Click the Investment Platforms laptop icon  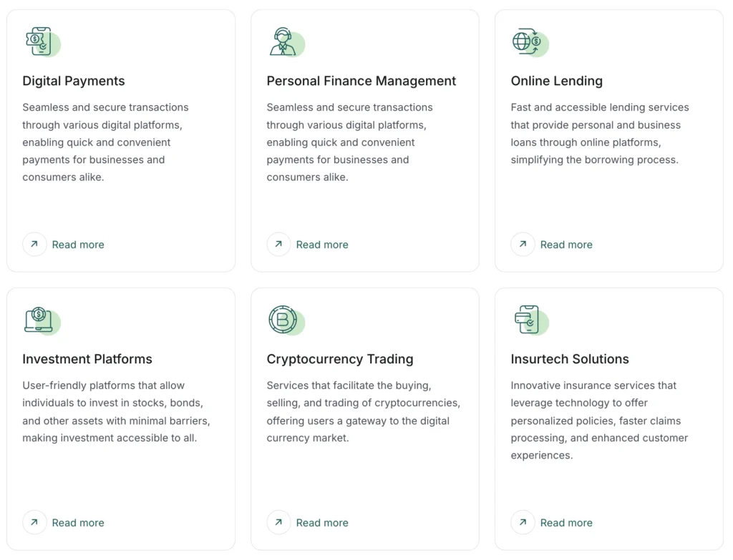point(42,320)
